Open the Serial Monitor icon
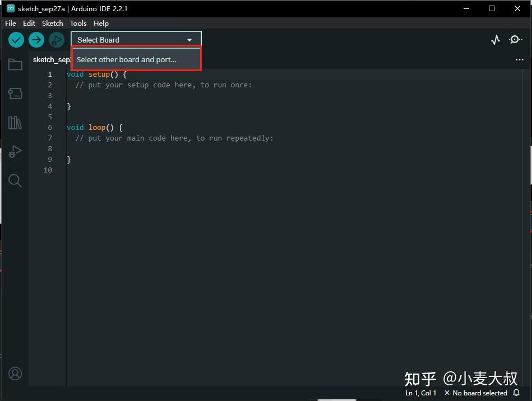The image size is (532, 401). (515, 40)
